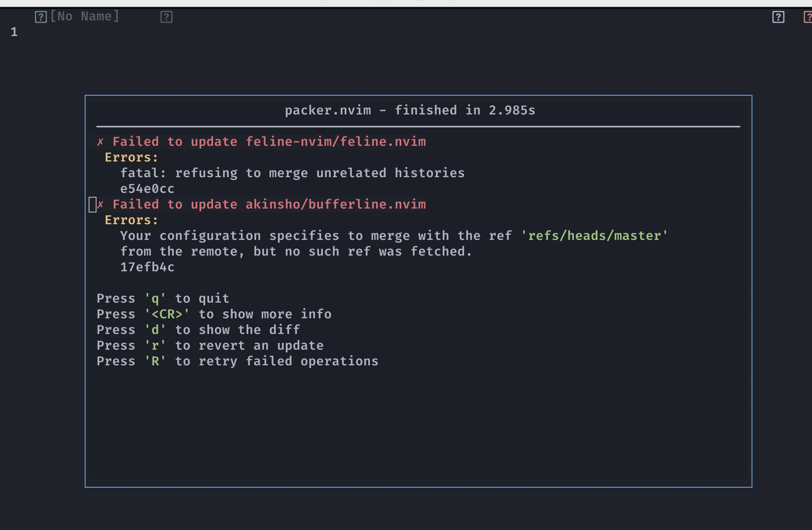
Task: Click the packer.nvim title header
Action: point(410,110)
